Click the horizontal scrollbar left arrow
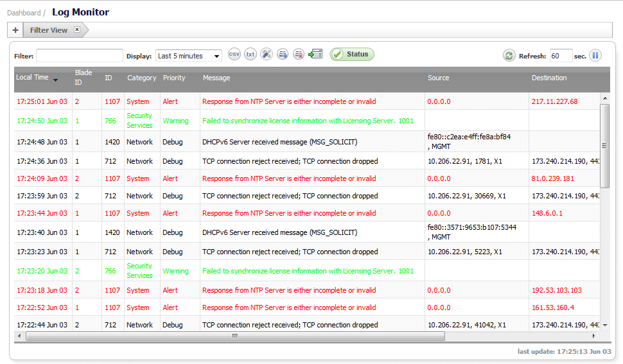 19,336
